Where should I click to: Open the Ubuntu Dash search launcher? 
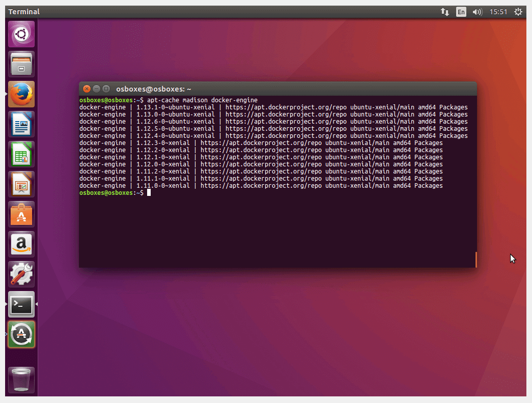21,34
